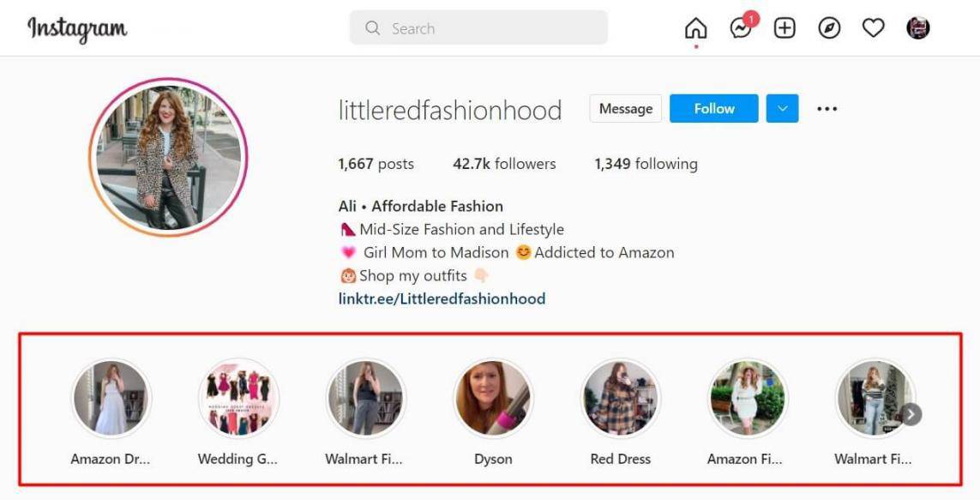Expand suggested accounts dropdown arrow
Viewport: 980px width, 500px height.
782,109
